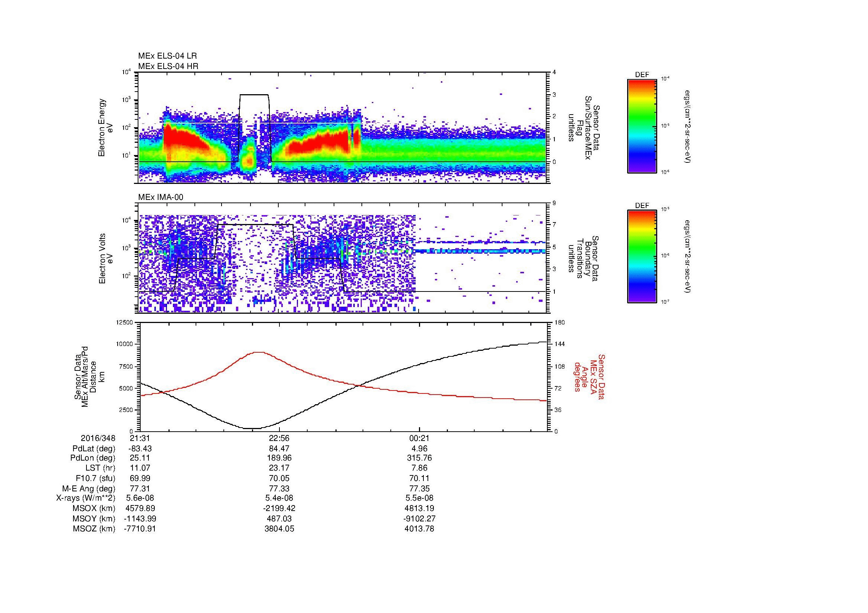Screen dimensions: 868x613
Task: Click the 'MEx Alt/Mars/Pd Distance' axis label
Action: click(90, 376)
